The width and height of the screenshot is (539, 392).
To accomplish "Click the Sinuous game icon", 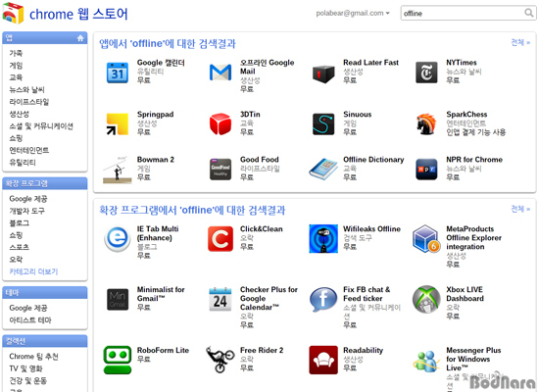I will click(323, 124).
